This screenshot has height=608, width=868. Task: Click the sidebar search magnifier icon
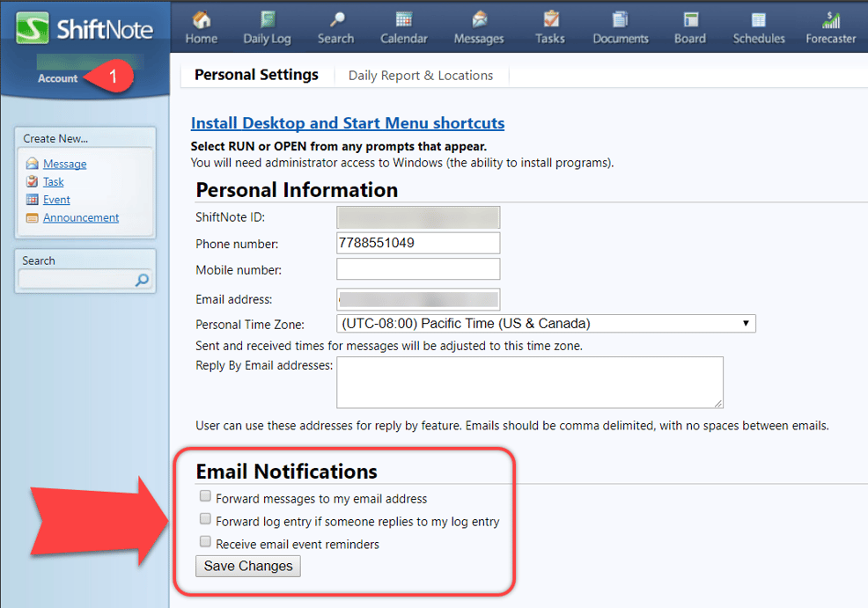point(142,281)
